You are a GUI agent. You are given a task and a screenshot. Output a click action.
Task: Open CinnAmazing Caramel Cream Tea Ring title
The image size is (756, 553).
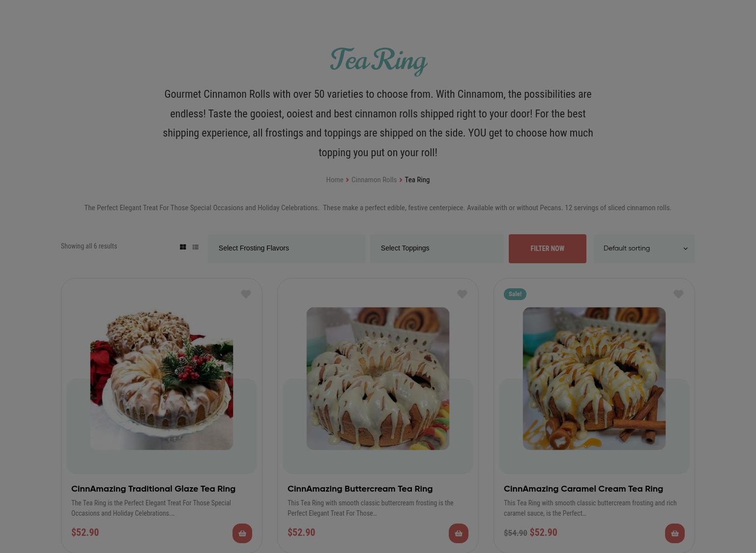[583, 489]
